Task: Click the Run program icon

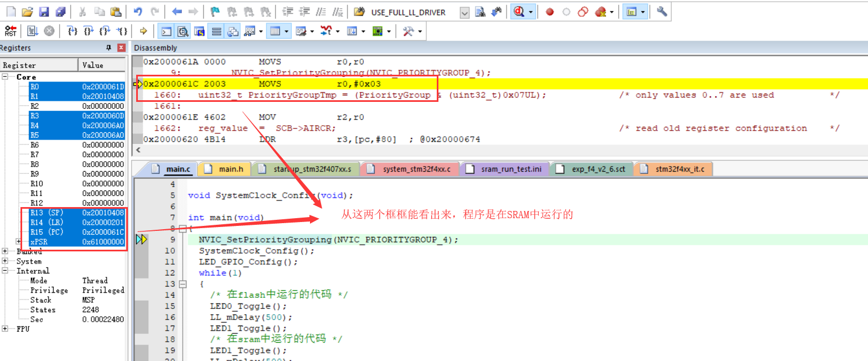Action: click(32, 31)
